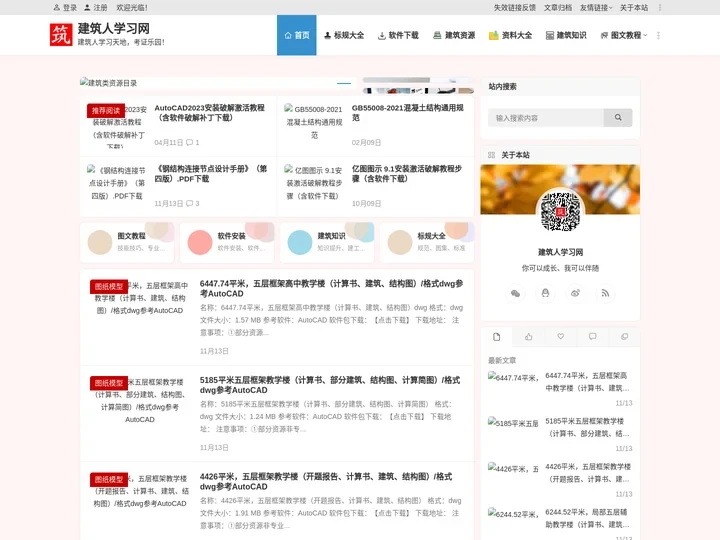Expand the 友情链接 dropdown
Image resolution: width=720 pixels, height=540 pixels.
tap(596, 7)
